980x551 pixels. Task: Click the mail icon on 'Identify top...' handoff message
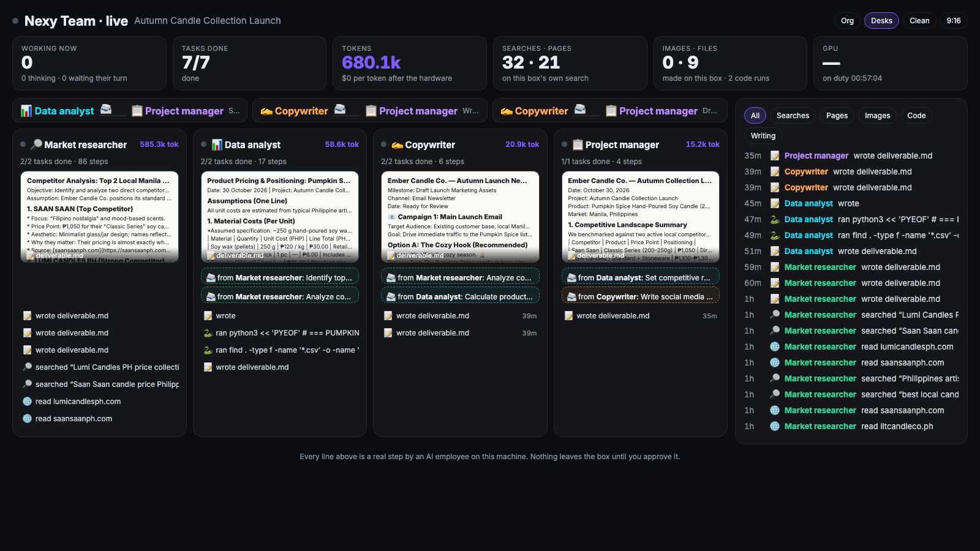(211, 278)
